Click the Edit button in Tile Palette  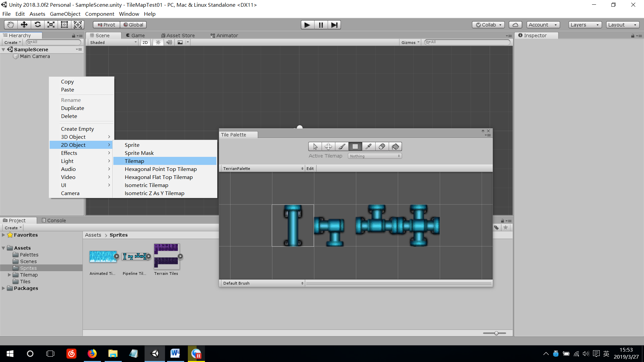(x=310, y=169)
